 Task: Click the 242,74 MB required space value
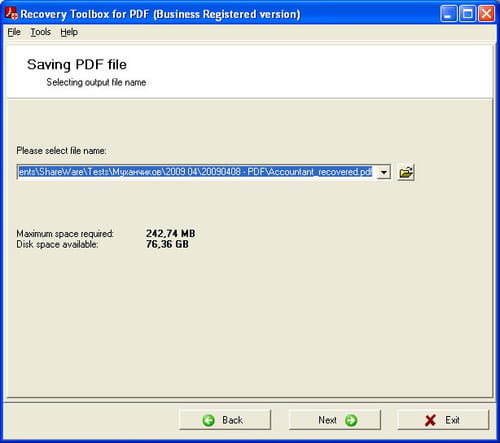point(170,233)
